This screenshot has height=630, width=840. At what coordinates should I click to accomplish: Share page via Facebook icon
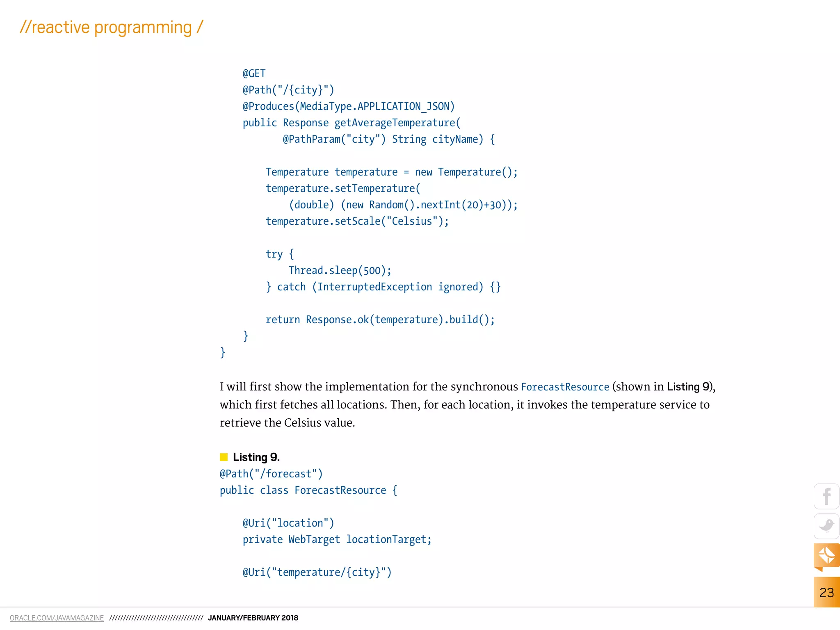[x=826, y=496]
